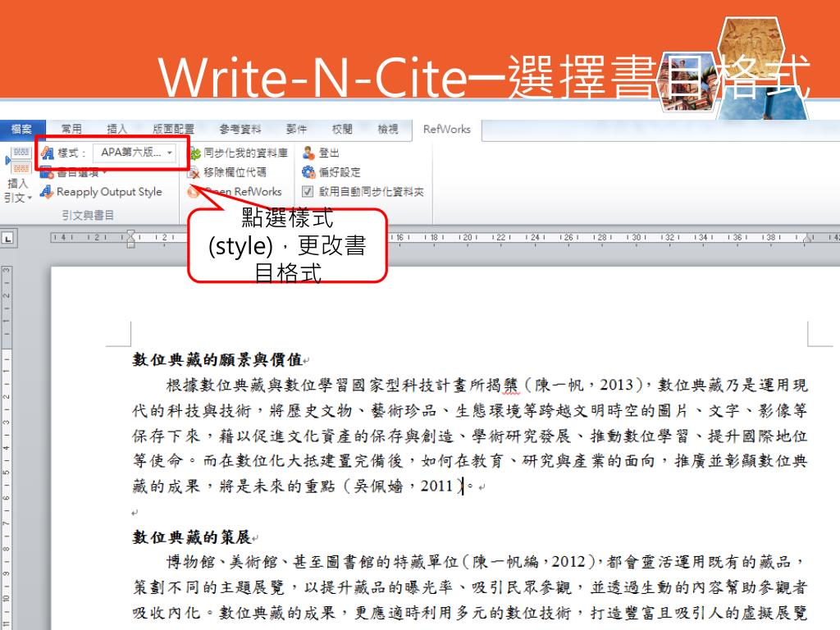Click citation (陳一帆編，2012) in second section
The height and width of the screenshot is (630, 840).
click(x=529, y=561)
